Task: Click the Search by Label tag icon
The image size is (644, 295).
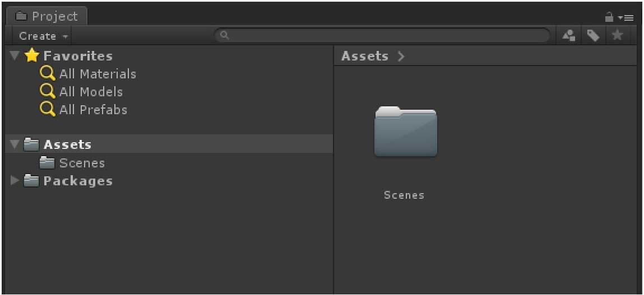Action: (592, 36)
